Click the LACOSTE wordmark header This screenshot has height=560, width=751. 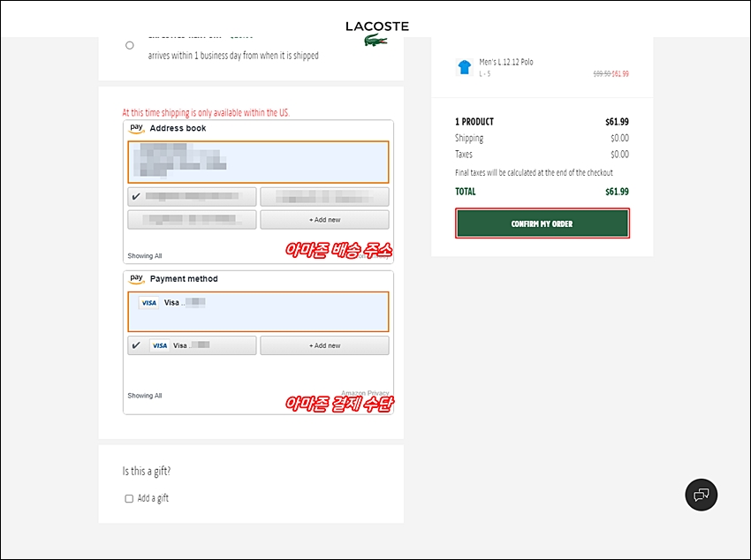(377, 26)
